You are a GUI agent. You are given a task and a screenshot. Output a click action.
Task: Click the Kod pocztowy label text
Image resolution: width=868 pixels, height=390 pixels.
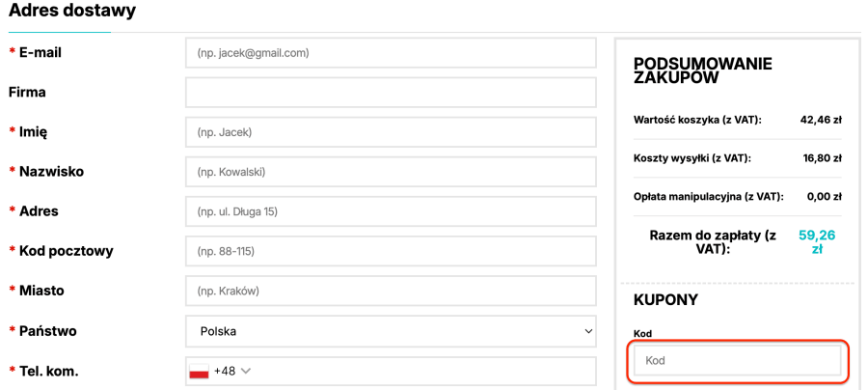coord(66,251)
